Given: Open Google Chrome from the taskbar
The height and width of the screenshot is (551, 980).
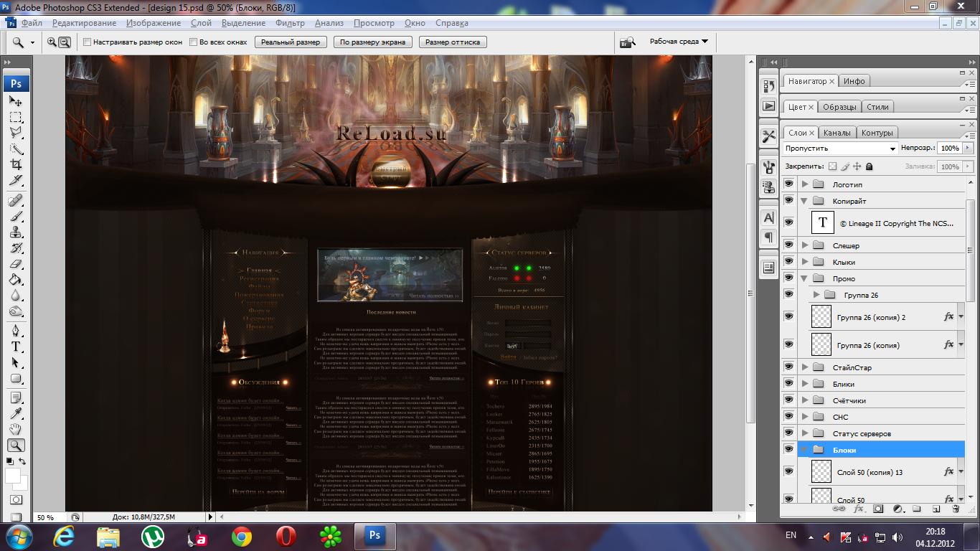Looking at the screenshot, I should (242, 535).
